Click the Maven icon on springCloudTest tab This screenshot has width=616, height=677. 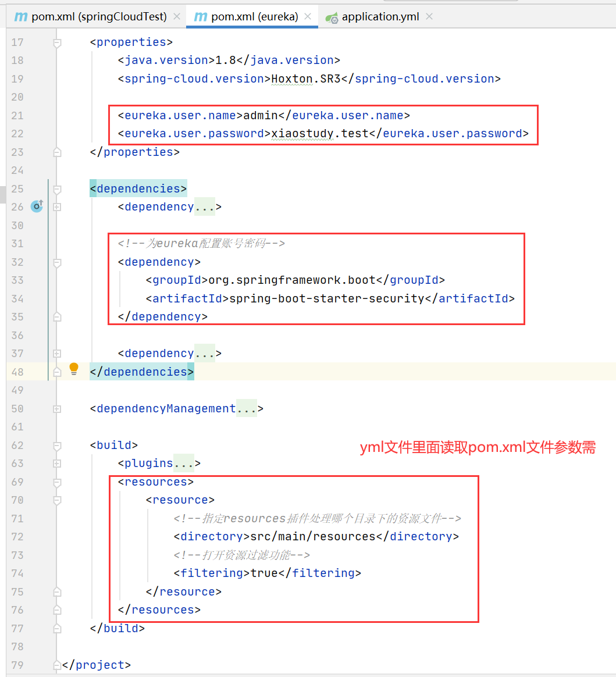point(21,17)
